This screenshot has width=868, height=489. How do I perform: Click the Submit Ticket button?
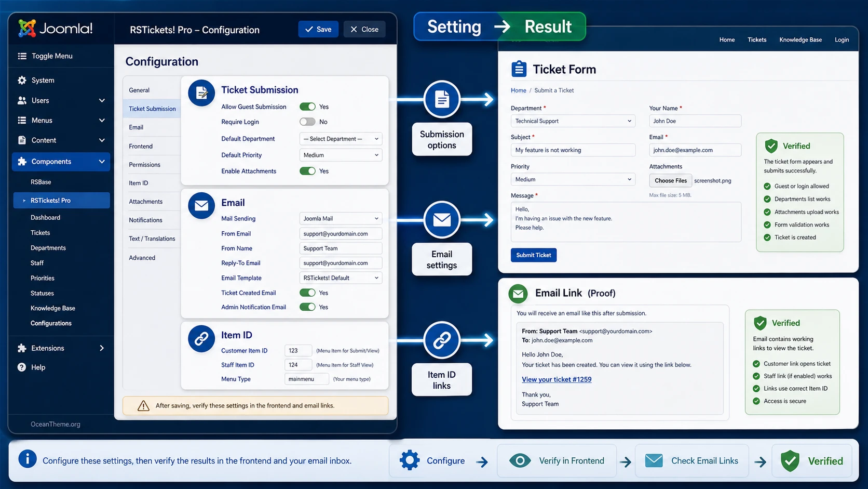point(534,255)
